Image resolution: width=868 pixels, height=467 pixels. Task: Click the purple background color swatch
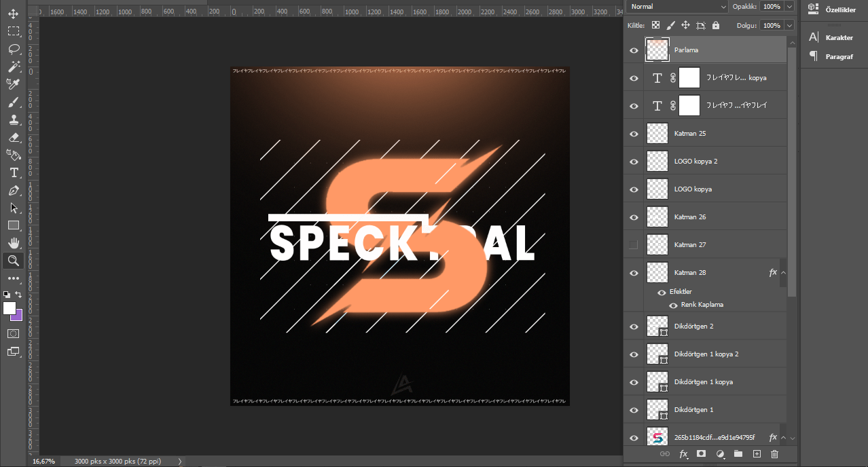[18, 316]
